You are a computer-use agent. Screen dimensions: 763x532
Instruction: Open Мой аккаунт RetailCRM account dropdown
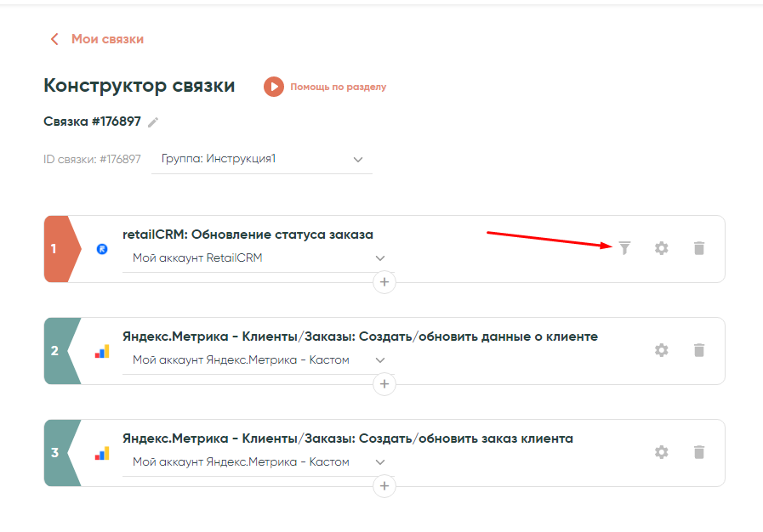[x=379, y=258]
